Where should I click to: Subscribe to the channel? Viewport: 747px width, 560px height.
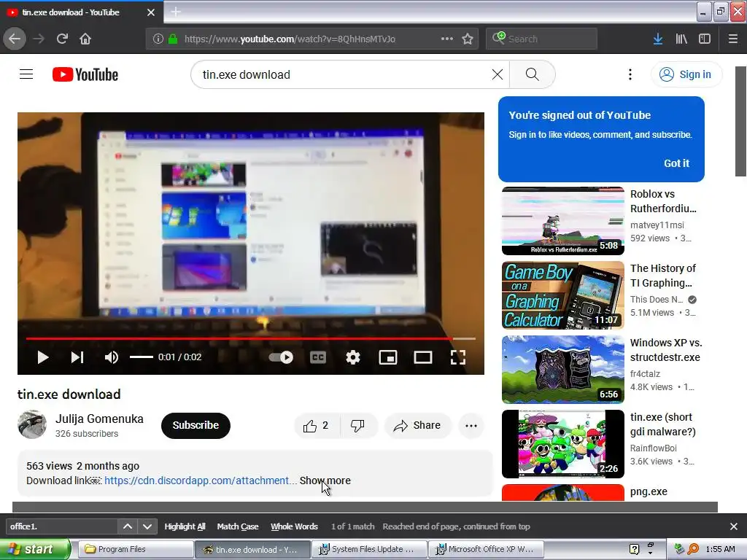tap(196, 425)
